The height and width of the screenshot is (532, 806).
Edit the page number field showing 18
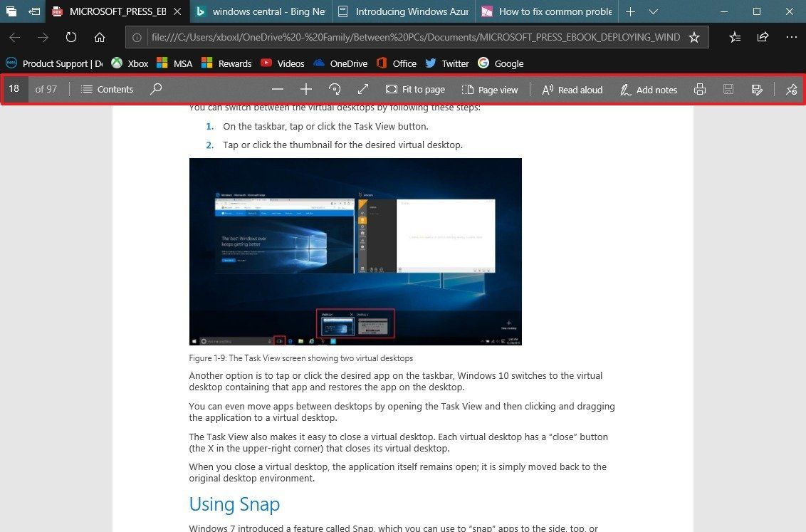14,89
